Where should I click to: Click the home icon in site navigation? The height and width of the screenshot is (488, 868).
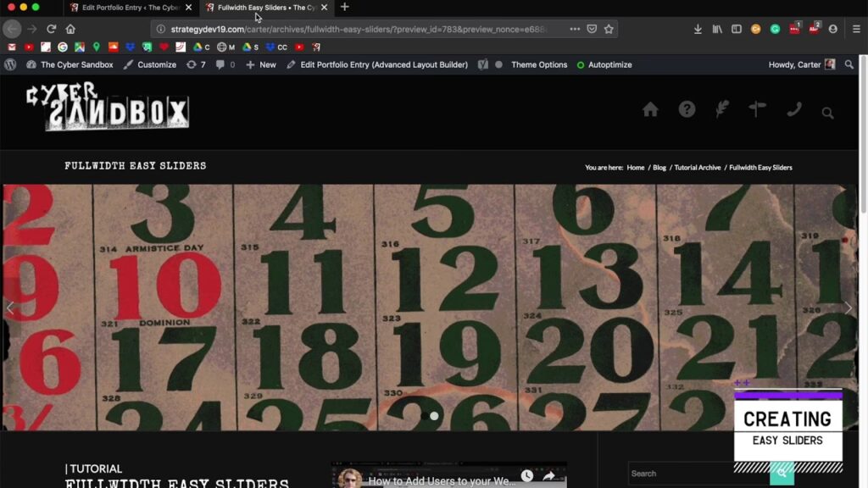click(650, 109)
